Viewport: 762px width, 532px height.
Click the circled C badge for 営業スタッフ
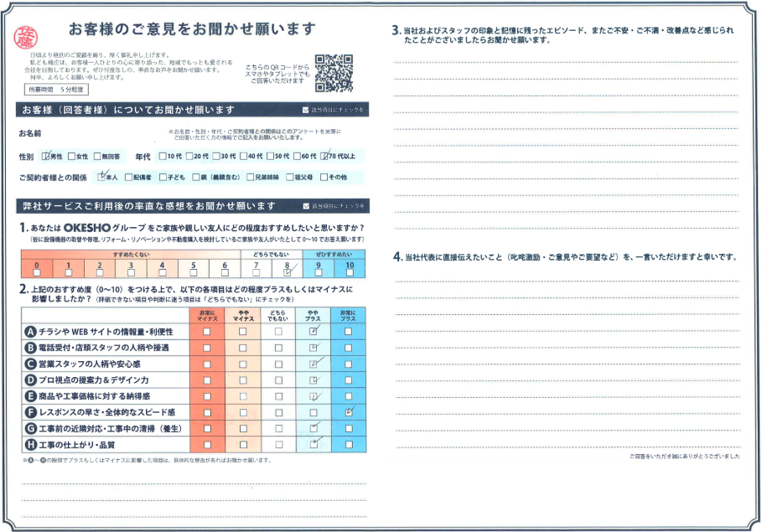tap(30, 364)
